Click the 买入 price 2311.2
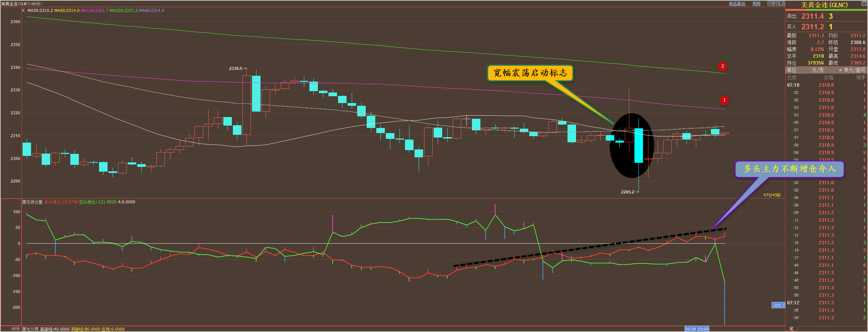The height and width of the screenshot is (332, 868). (813, 27)
